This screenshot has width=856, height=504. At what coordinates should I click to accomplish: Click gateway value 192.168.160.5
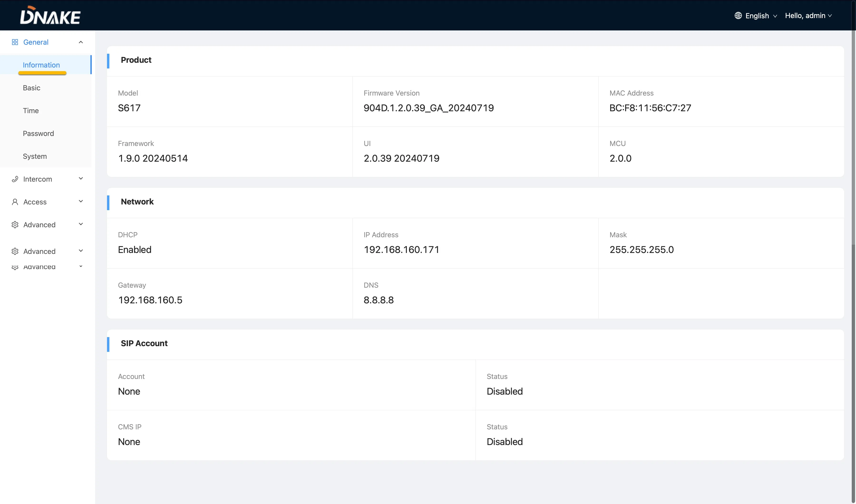pos(150,300)
